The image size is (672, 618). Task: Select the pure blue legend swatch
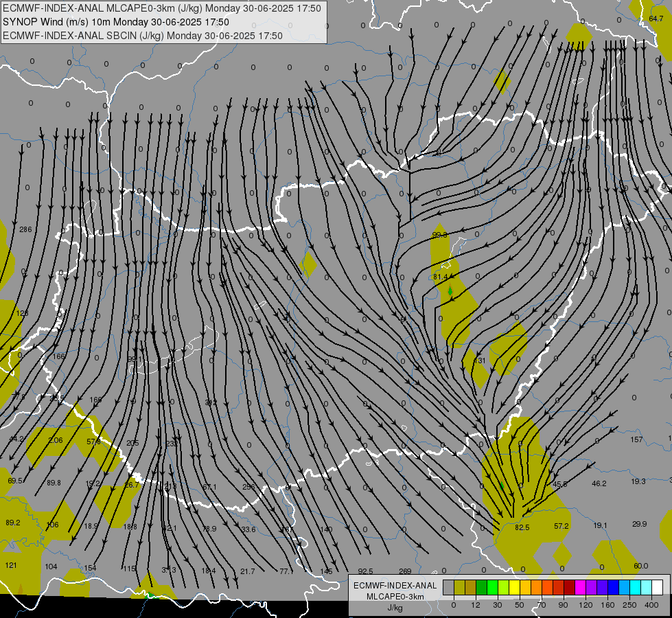tap(614, 587)
